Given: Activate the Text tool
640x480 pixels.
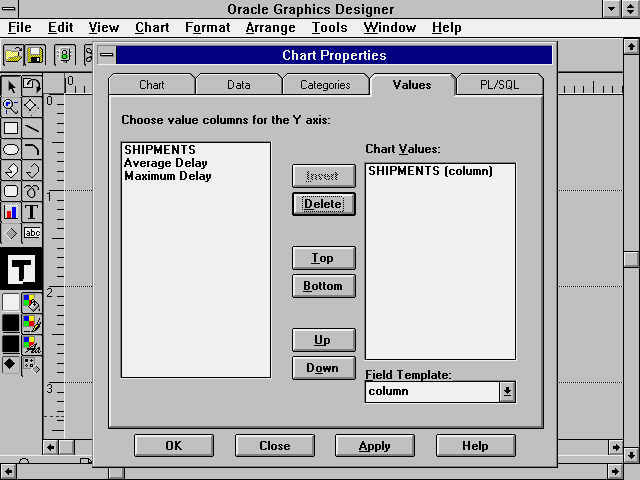Looking at the screenshot, I should (x=32, y=212).
